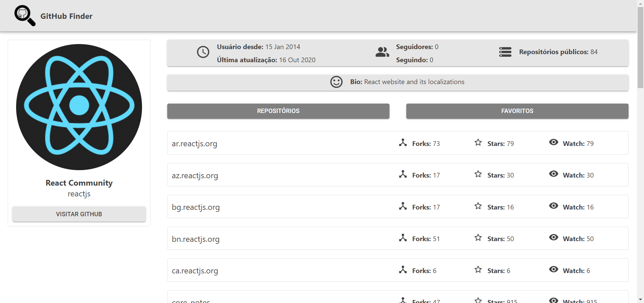Open the ca.reactjs.org repository entry
This screenshot has height=303, width=644.
(195, 270)
